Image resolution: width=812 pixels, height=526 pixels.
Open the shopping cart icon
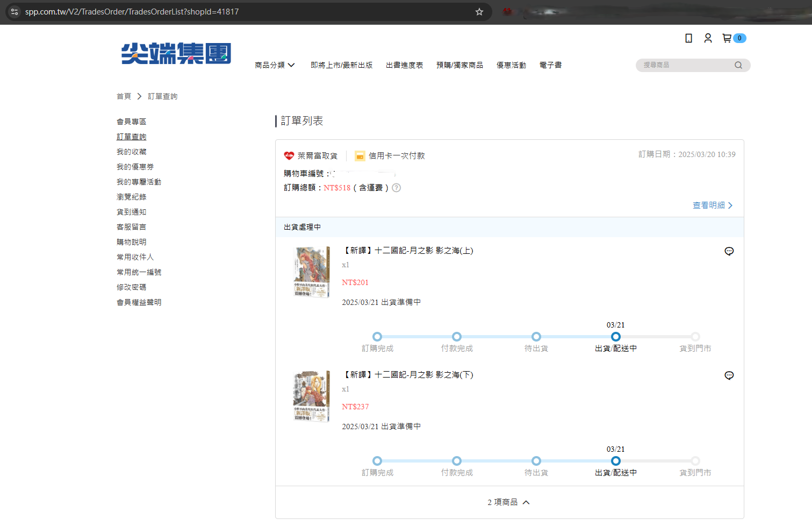(727, 38)
